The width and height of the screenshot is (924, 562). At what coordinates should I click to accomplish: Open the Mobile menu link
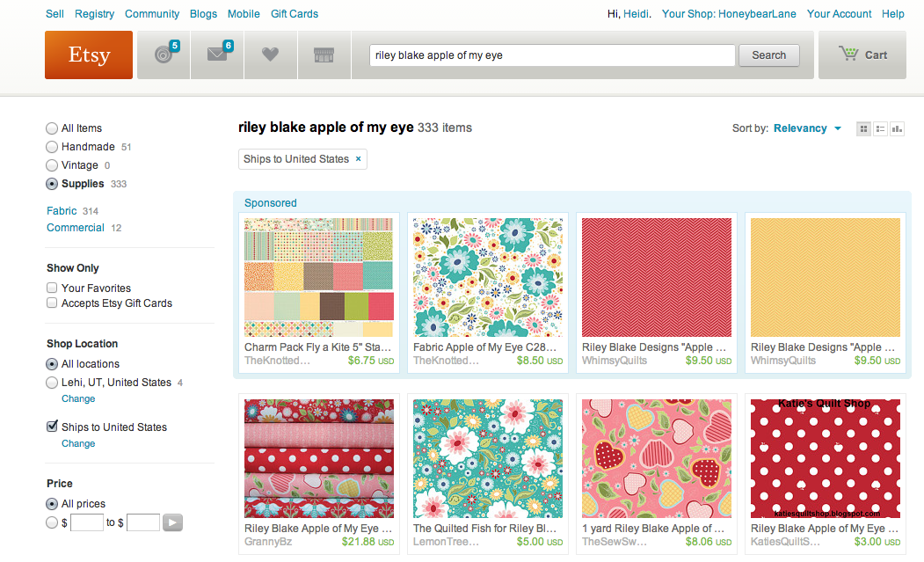click(244, 13)
